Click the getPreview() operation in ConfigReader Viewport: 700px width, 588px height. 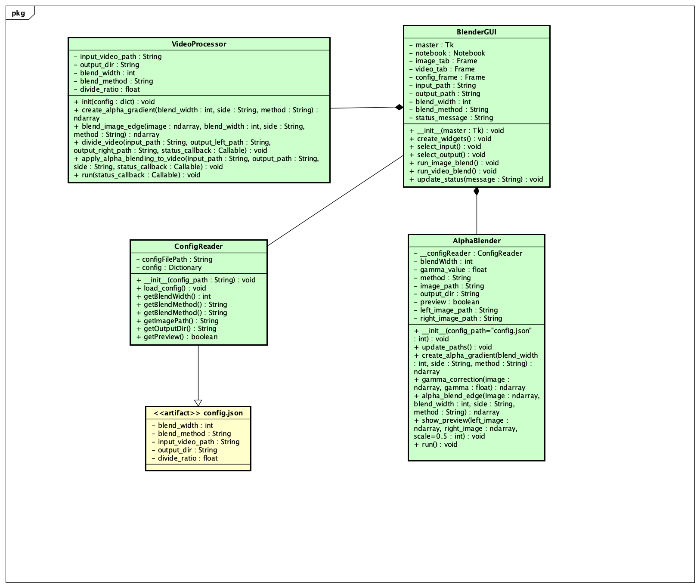(180, 337)
